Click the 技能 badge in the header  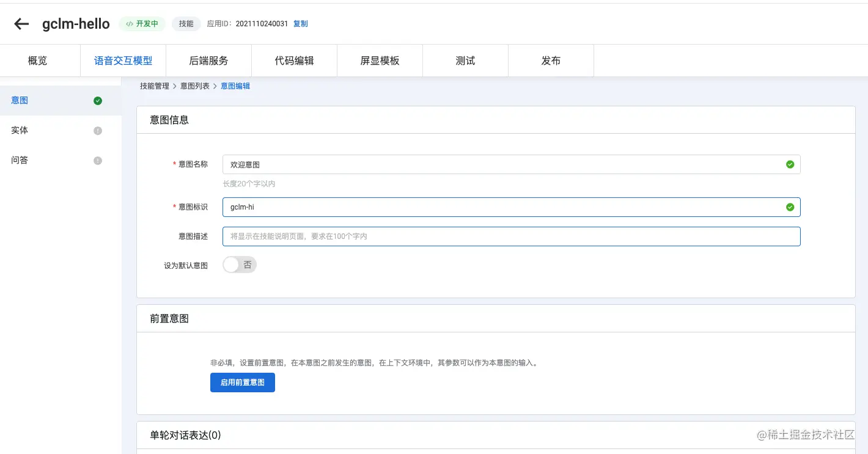point(186,24)
